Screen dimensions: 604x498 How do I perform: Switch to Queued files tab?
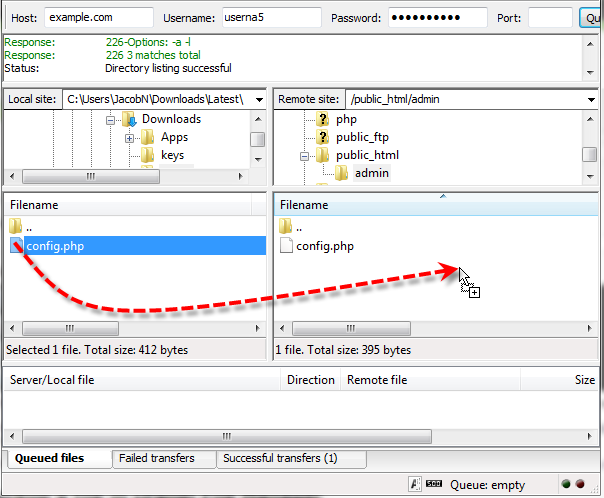tap(59, 459)
